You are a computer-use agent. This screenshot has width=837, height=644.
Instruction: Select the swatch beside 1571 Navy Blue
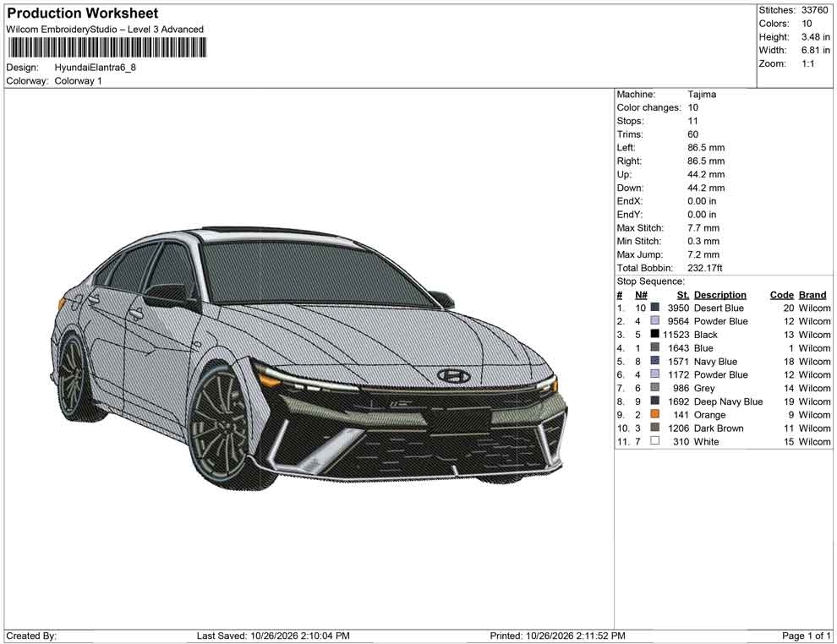tap(654, 361)
